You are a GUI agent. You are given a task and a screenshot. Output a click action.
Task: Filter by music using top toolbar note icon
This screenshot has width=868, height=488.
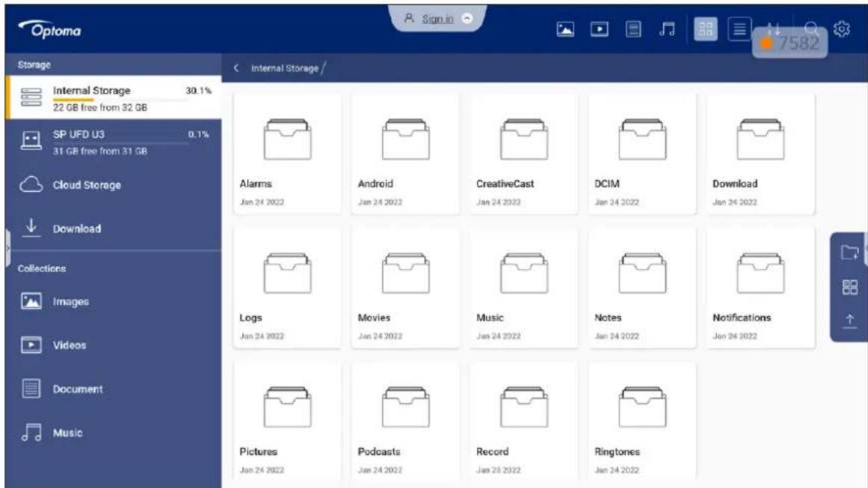[667, 28]
